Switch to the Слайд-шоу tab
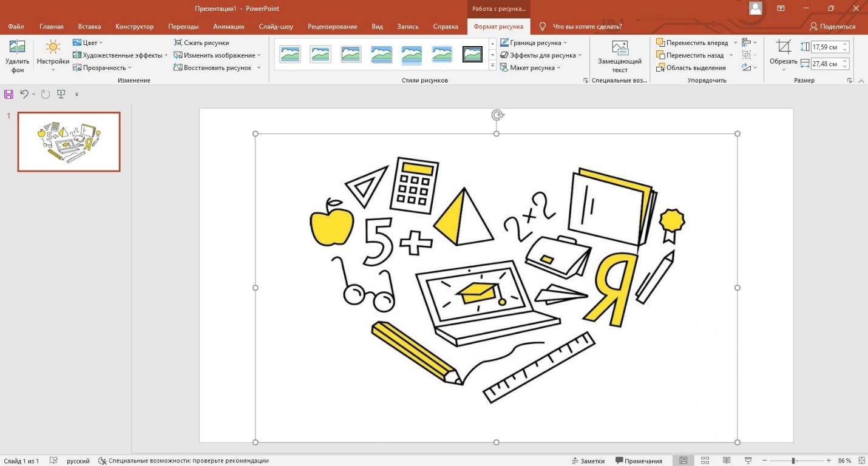This screenshot has height=466, width=868. pyautogui.click(x=276, y=27)
